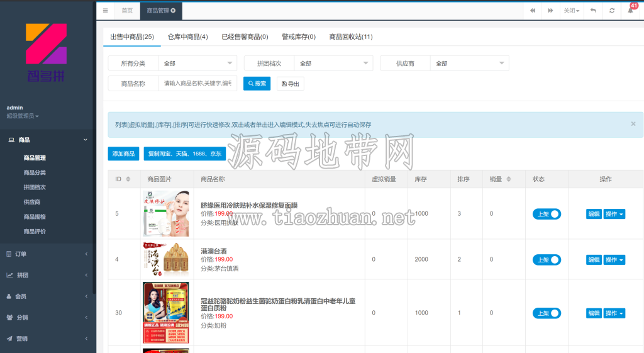Sort the table by ID column arrows
This screenshot has width=644, height=353.
(128, 179)
